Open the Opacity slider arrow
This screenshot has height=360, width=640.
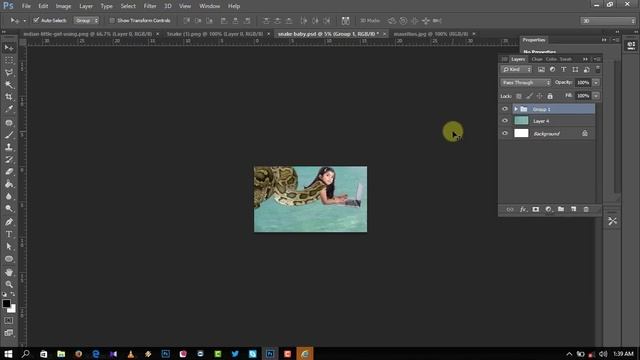[x=596, y=83]
